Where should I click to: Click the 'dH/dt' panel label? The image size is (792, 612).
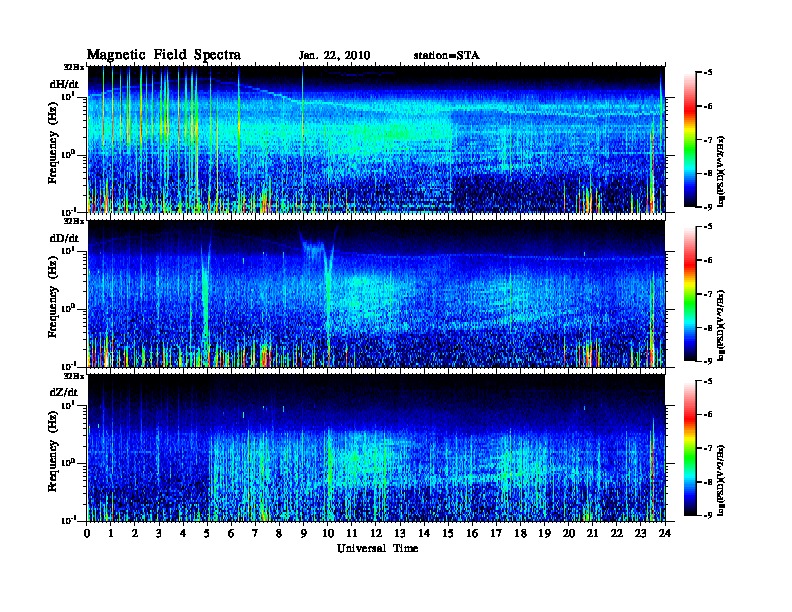point(64,84)
